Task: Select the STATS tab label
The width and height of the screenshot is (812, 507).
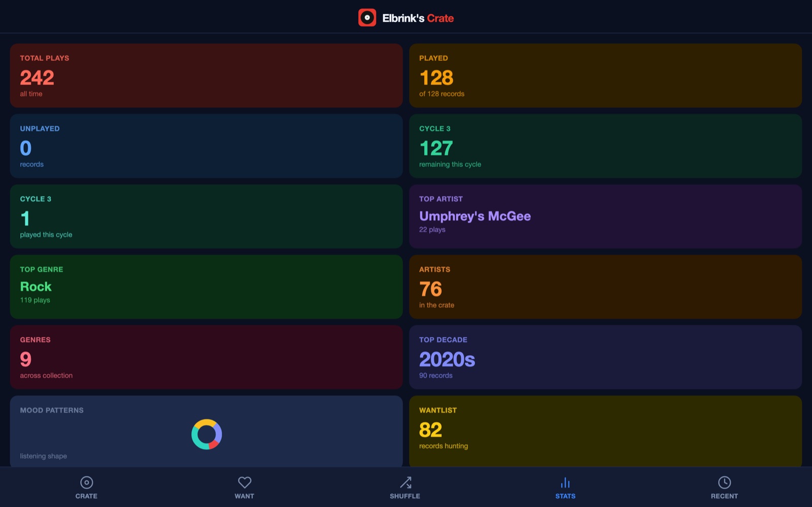Action: (x=565, y=496)
